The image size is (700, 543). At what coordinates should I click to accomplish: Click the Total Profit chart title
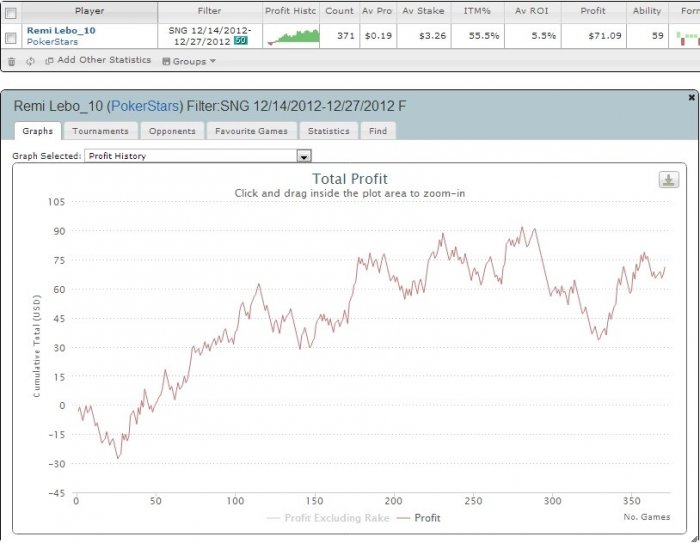click(x=350, y=179)
